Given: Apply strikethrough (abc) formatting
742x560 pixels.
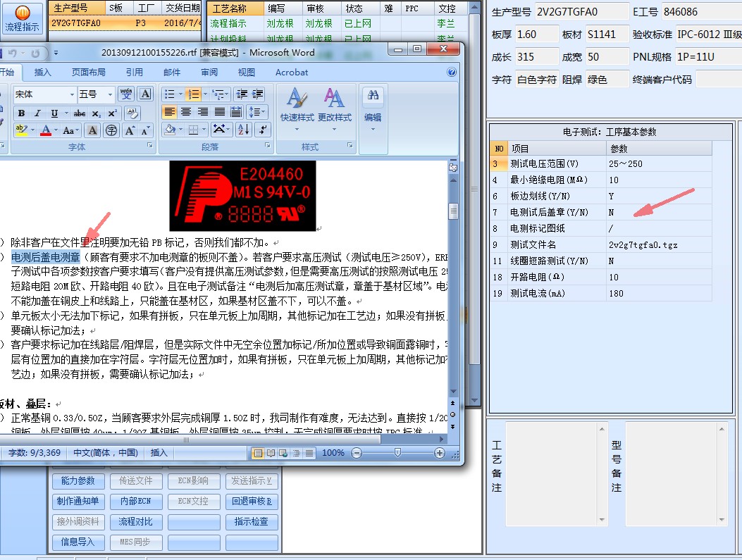Looking at the screenshot, I should (x=80, y=113).
